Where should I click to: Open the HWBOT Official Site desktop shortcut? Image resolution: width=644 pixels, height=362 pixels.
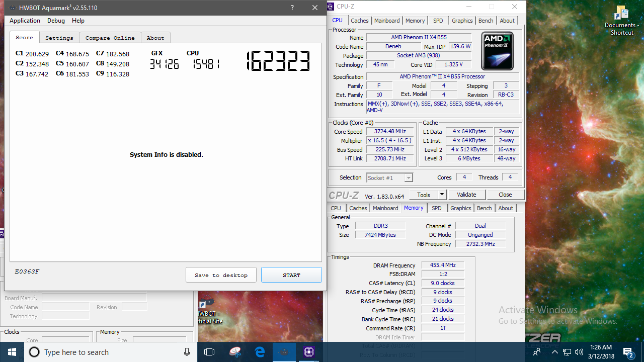pyautogui.click(x=210, y=312)
